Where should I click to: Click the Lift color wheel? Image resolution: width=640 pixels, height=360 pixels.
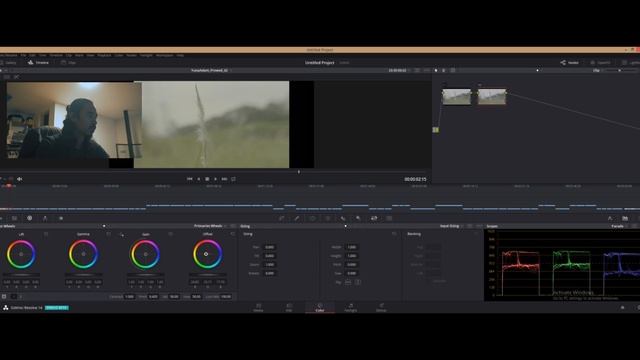[x=21, y=254]
